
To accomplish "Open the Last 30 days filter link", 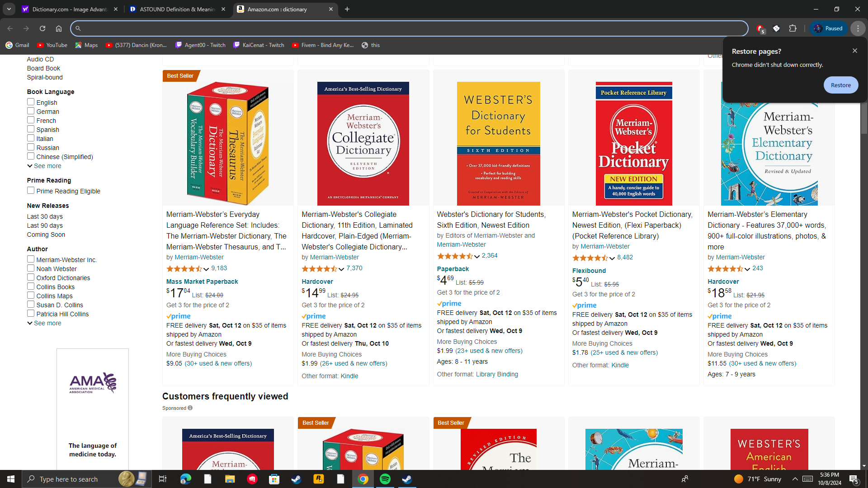I will 45,216.
